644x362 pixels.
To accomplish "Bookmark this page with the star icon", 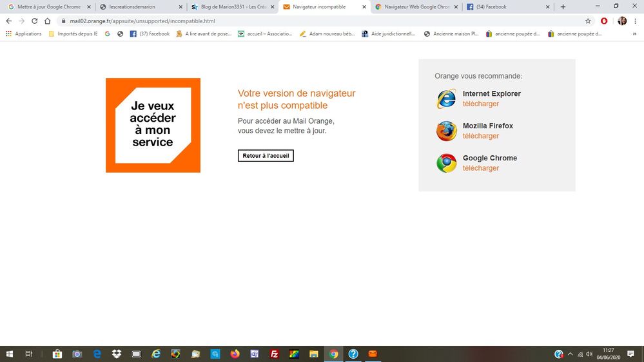I will tap(588, 21).
